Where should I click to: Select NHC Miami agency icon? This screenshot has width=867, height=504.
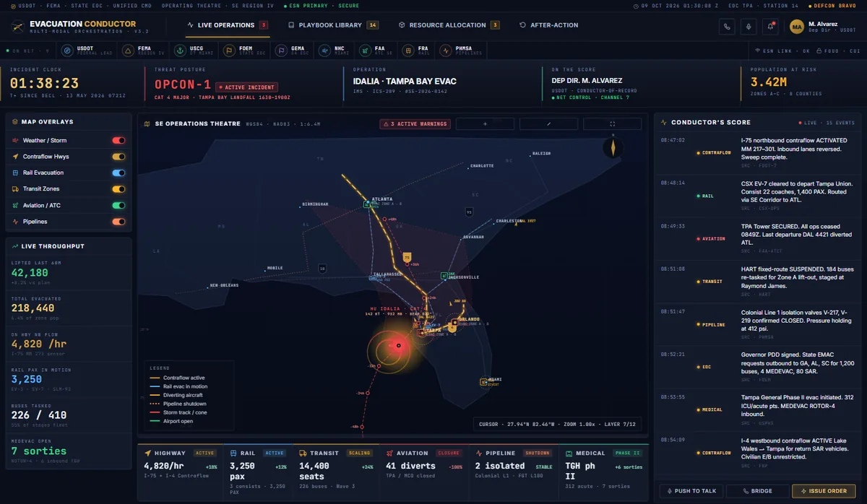(x=323, y=51)
